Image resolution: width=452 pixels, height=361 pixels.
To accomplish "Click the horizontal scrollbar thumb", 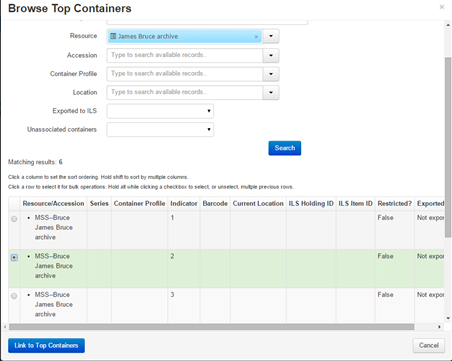I will (x=212, y=327).
